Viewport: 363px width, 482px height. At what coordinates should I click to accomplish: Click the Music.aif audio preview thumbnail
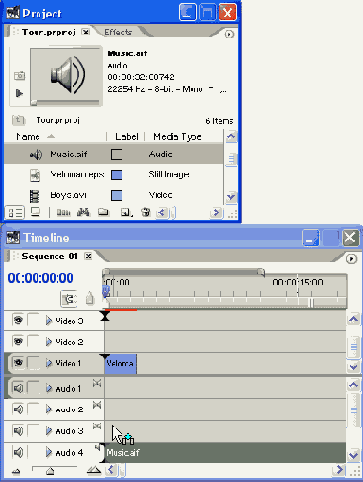pos(66,76)
